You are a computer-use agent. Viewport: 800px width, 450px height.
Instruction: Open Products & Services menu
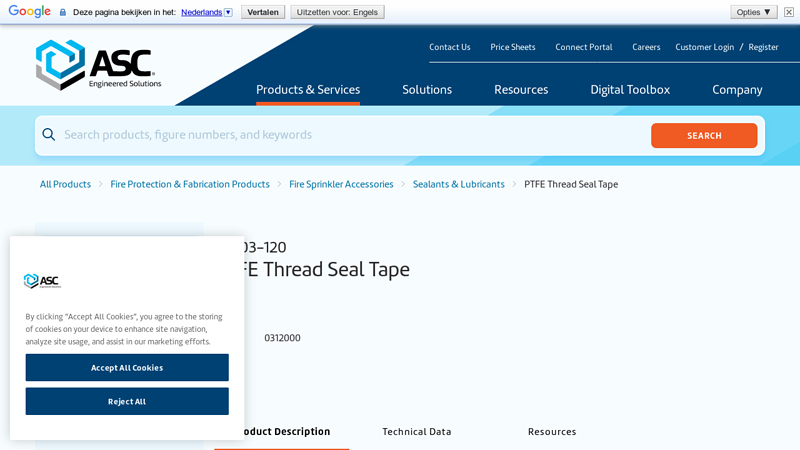coord(308,90)
